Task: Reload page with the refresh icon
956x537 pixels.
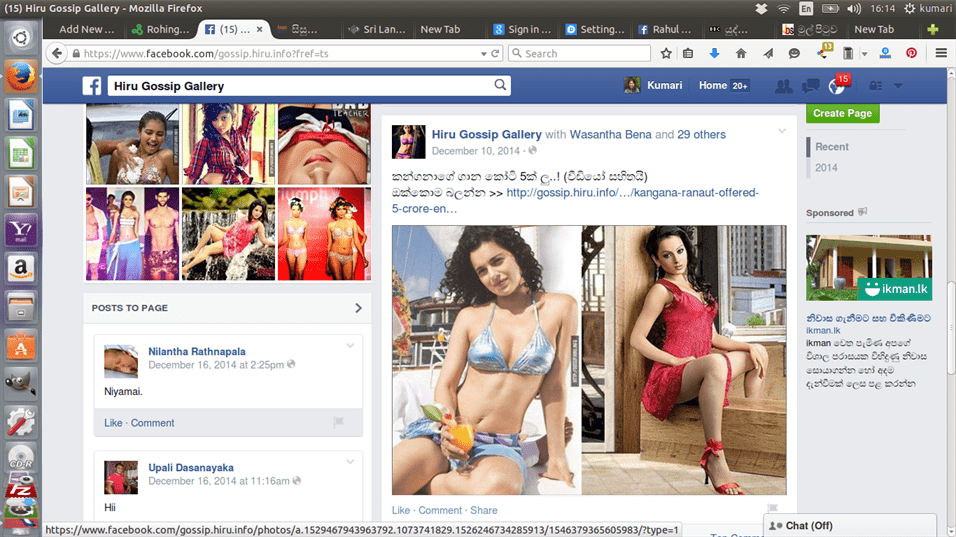Action: [495, 54]
